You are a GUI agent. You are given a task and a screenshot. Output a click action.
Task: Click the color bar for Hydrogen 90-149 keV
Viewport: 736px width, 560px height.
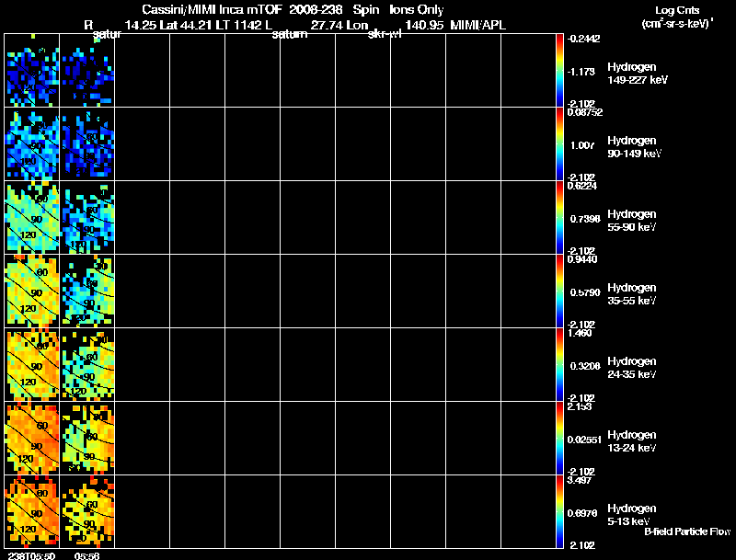coord(559,144)
